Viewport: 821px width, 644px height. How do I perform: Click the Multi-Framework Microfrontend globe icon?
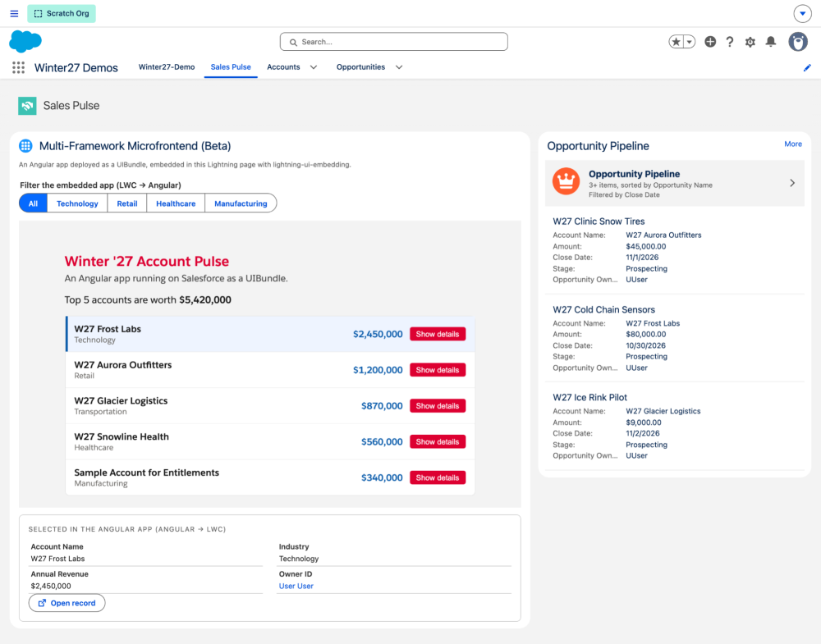(x=25, y=146)
